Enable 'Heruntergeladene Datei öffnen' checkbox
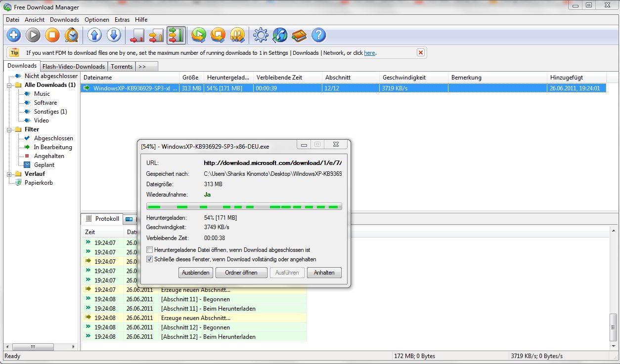620x364 pixels. [x=150, y=250]
